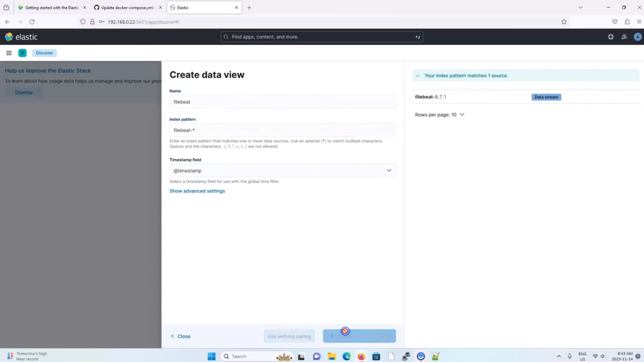Image resolution: width=644 pixels, height=362 pixels.
Task: Click the microphone tray icon
Action: [x=570, y=356]
